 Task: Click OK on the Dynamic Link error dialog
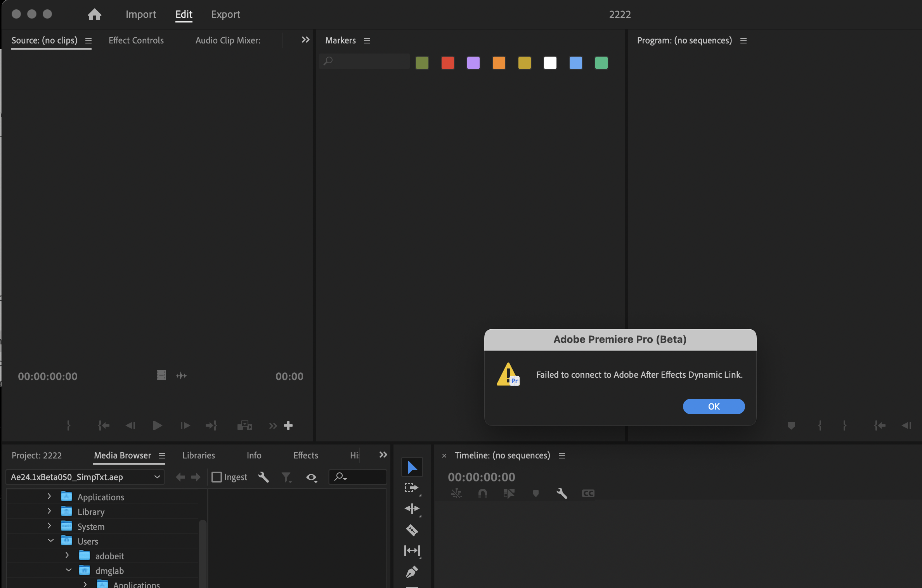[714, 406]
